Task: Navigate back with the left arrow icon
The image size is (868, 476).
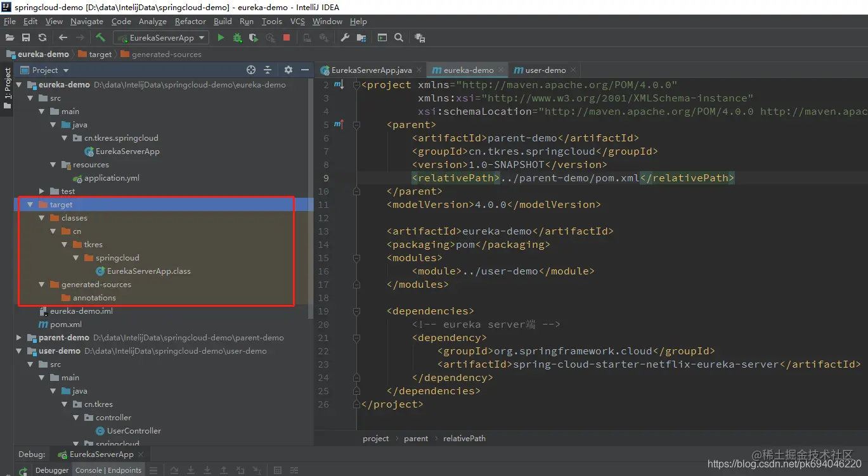Action: click(63, 38)
